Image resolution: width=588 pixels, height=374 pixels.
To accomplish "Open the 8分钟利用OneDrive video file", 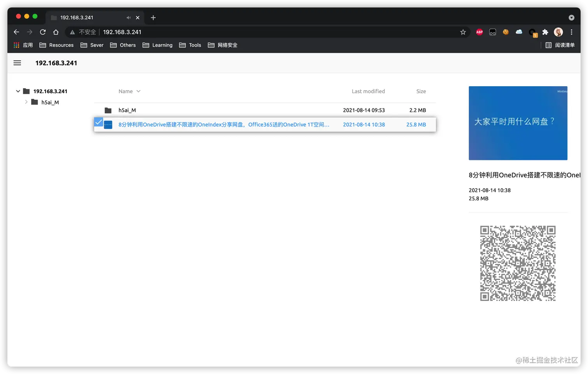I will (224, 125).
